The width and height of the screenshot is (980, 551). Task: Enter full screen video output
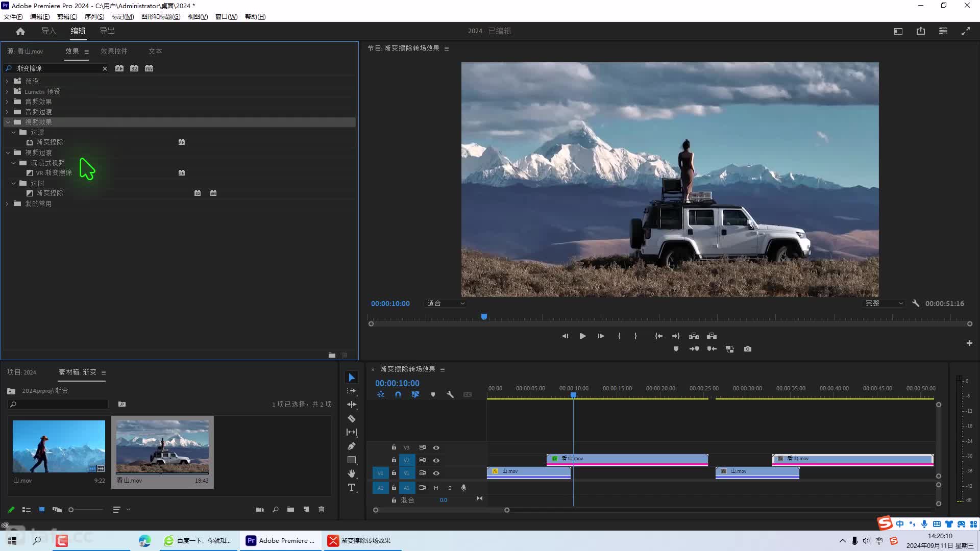pyautogui.click(x=966, y=31)
